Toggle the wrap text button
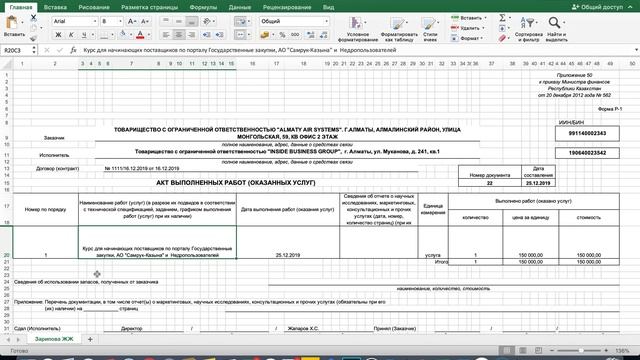Image resolution: width=640 pixels, height=360 pixels. pos(240,21)
